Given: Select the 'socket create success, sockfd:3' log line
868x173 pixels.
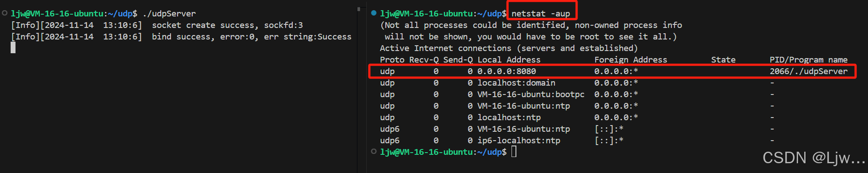Looking at the screenshot, I should pyautogui.click(x=157, y=25).
